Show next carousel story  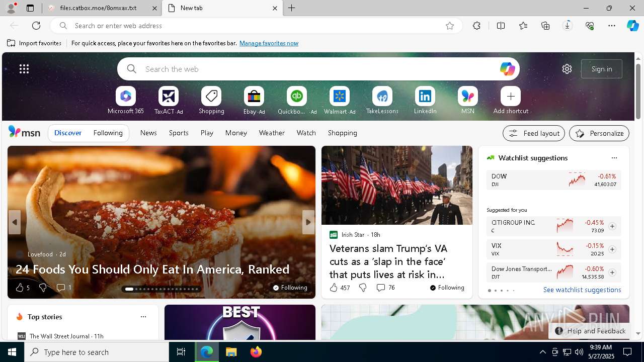[308, 222]
